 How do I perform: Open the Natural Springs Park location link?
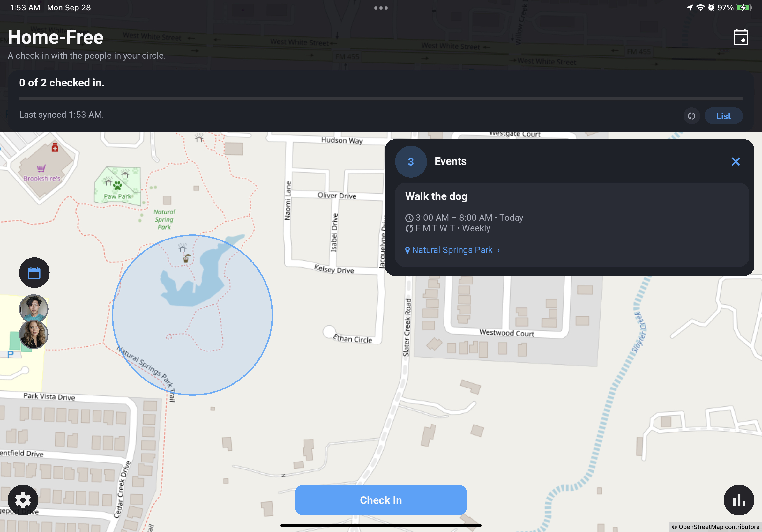point(452,250)
